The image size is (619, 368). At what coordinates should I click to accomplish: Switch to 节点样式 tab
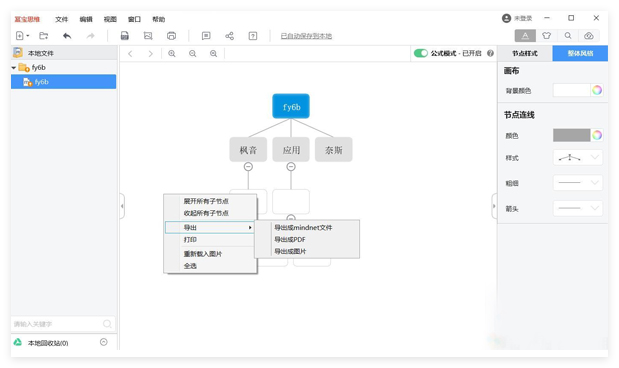(525, 53)
